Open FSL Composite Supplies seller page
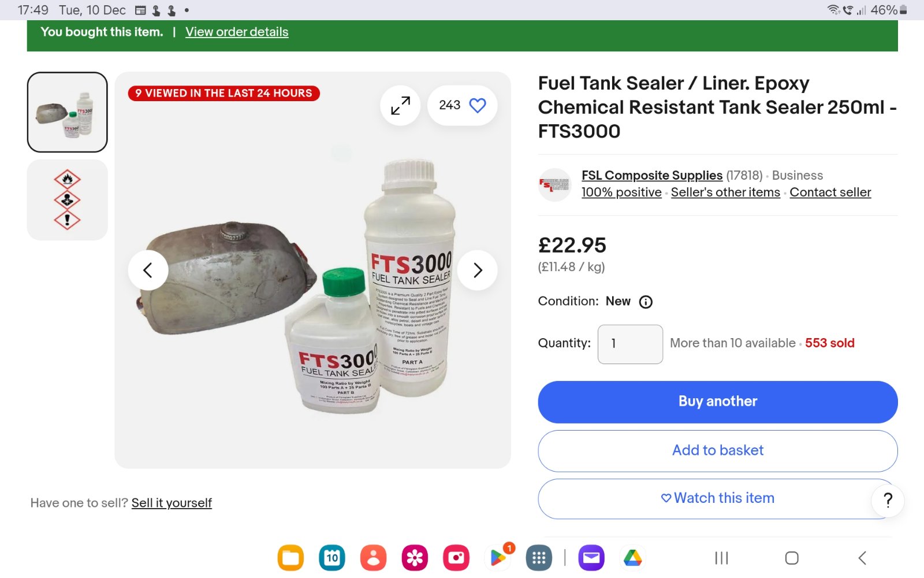Screen dimensions: 924x578 pos(651,175)
